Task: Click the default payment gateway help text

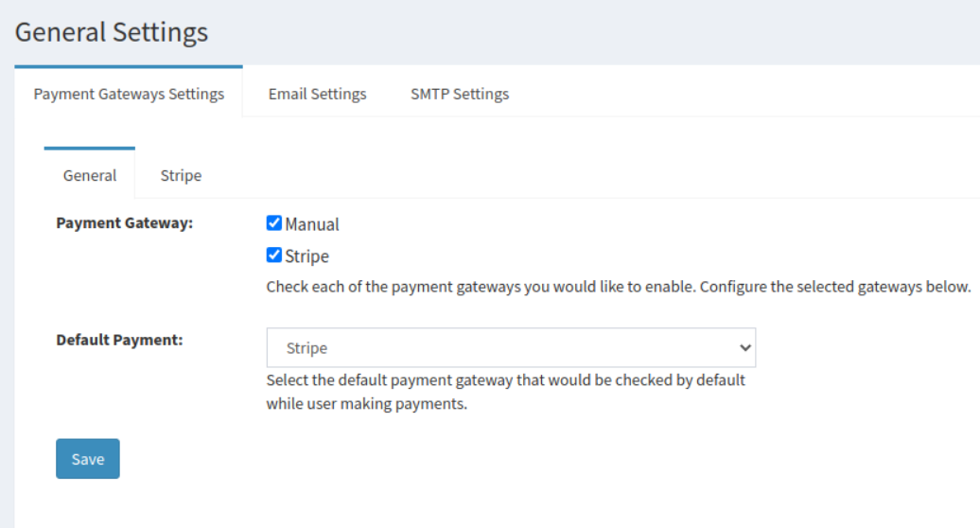Action: click(x=506, y=380)
